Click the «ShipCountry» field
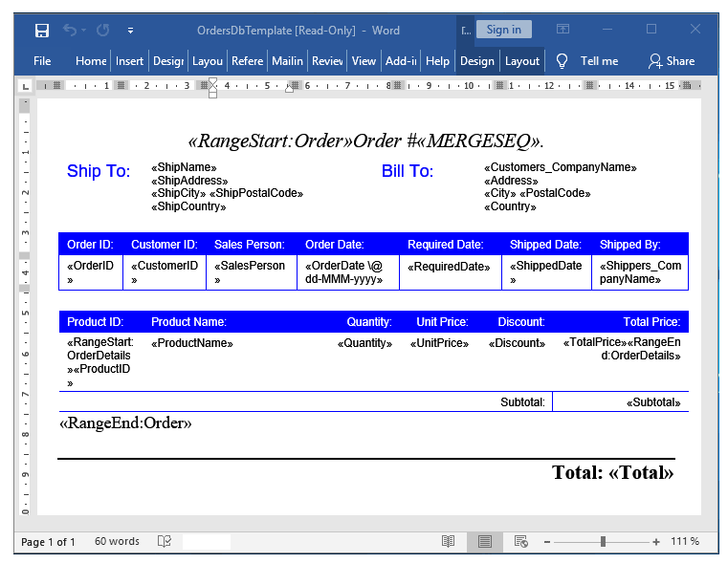 (188, 206)
